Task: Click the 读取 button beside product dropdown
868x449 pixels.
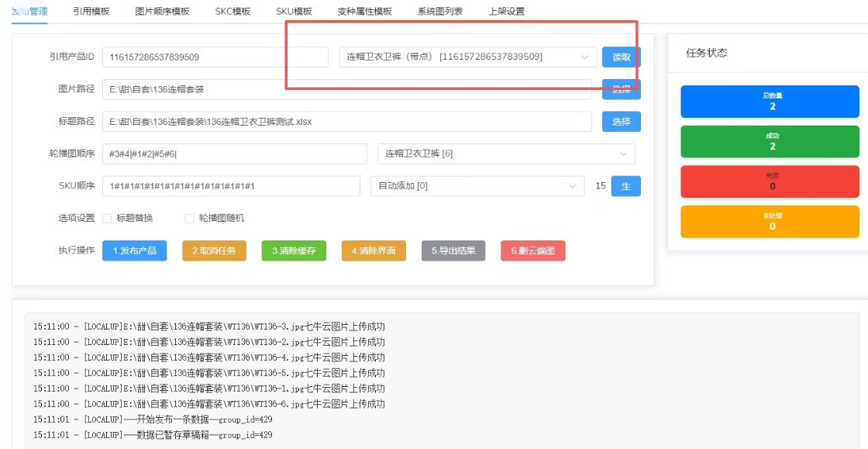Action: tap(622, 57)
